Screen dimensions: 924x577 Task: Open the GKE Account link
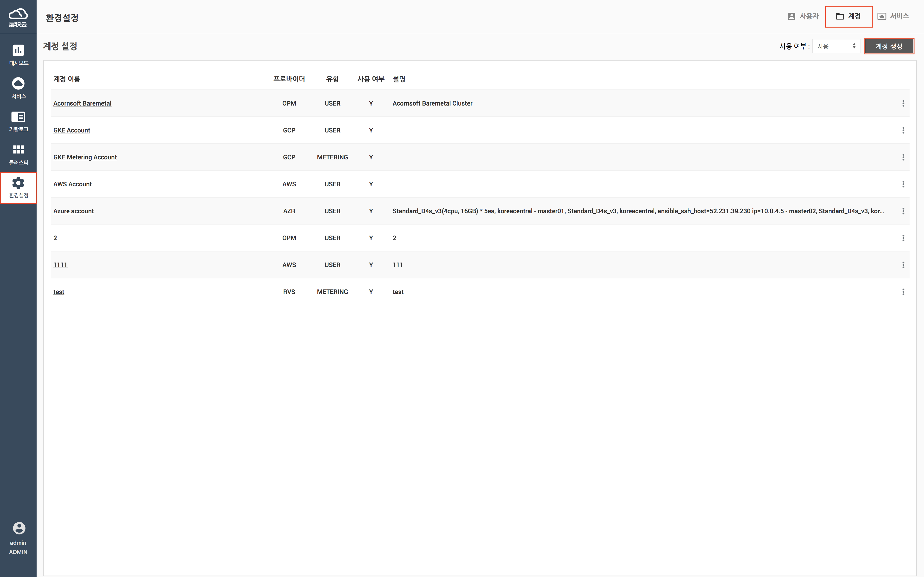[72, 131]
